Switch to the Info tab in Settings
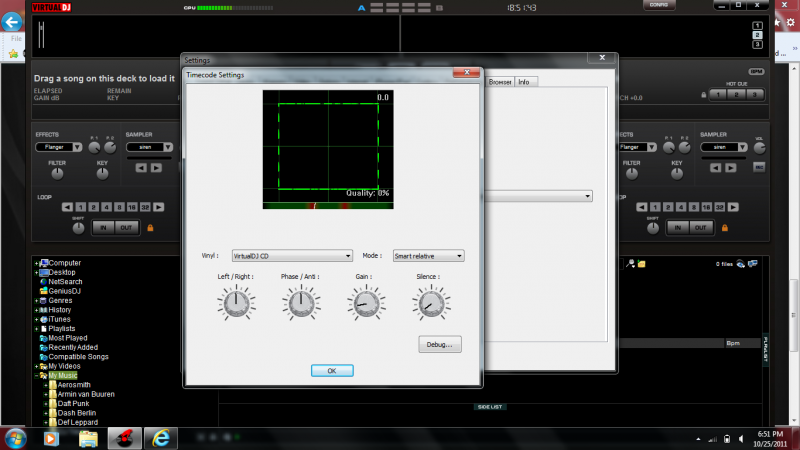The height and width of the screenshot is (450, 800). click(523, 81)
